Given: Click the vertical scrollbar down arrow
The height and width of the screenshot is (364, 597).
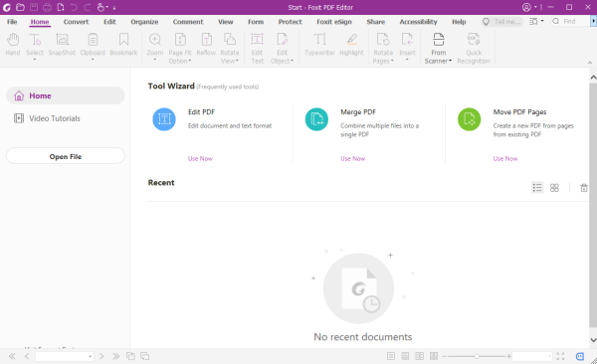Looking at the screenshot, I should pos(593,340).
